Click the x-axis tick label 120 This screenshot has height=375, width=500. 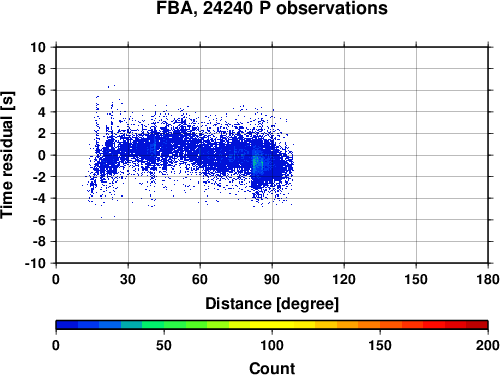point(344,279)
